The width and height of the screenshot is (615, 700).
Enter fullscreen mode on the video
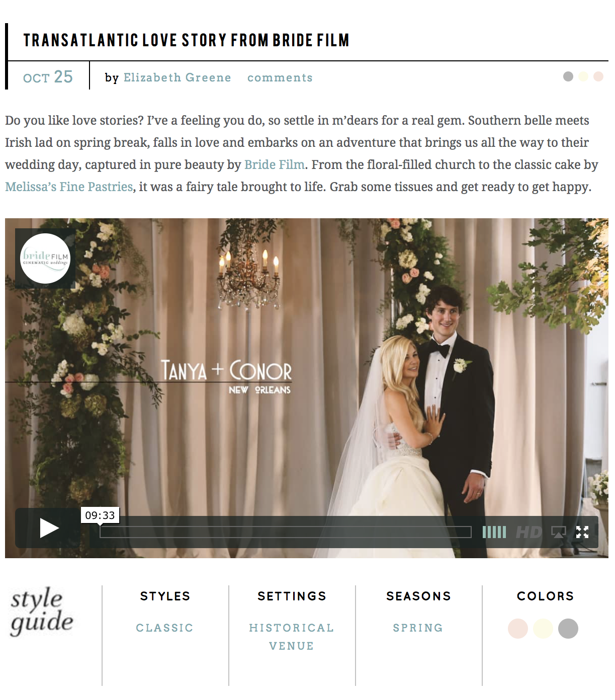582,532
